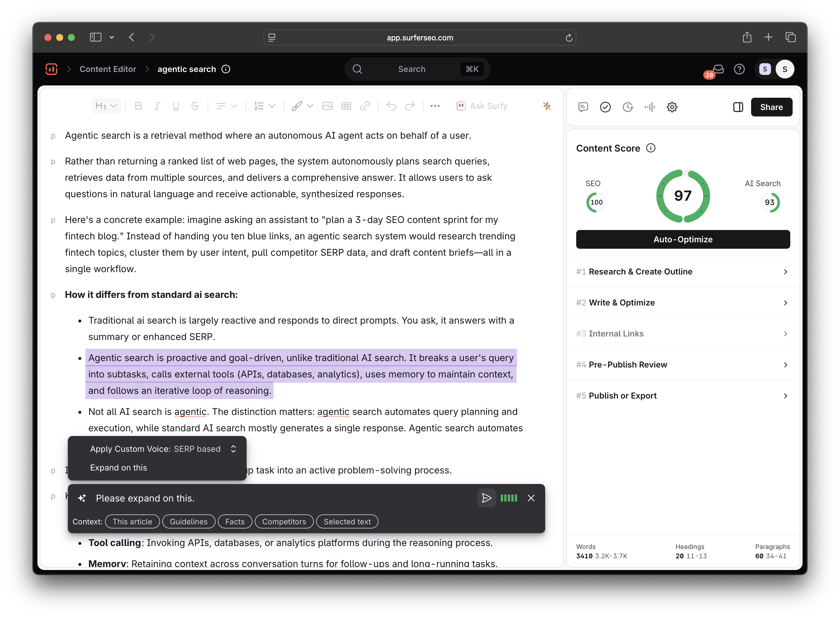Image resolution: width=840 pixels, height=618 pixels.
Task: Open the checkmark guidelines icon
Action: (x=606, y=107)
